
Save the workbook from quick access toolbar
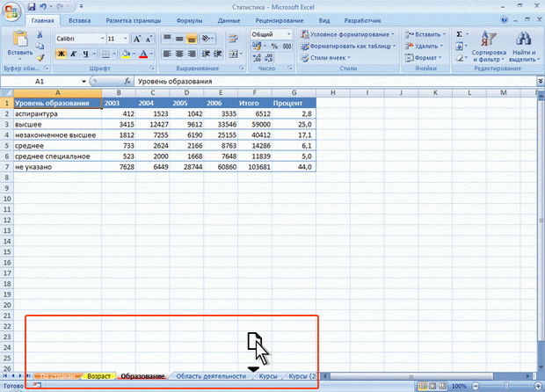32,7
